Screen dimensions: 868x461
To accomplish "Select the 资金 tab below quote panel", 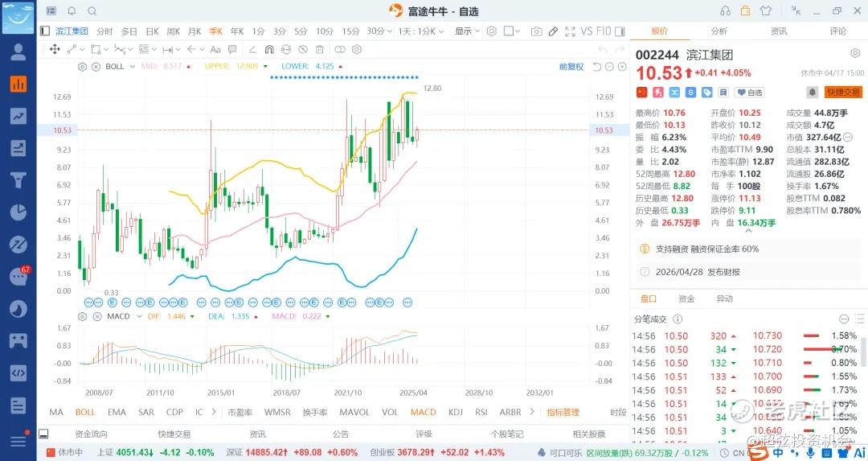I will (686, 298).
